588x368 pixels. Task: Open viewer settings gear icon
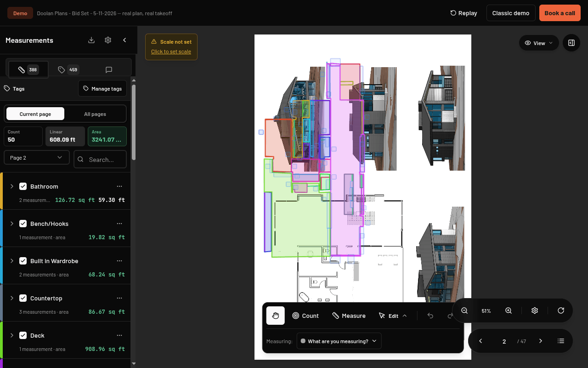tap(535, 310)
